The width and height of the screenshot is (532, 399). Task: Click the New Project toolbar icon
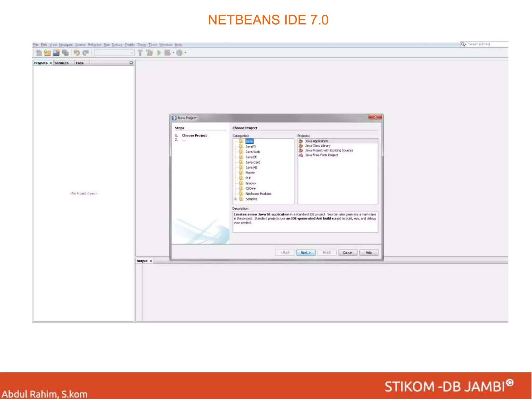pyautogui.click(x=47, y=53)
